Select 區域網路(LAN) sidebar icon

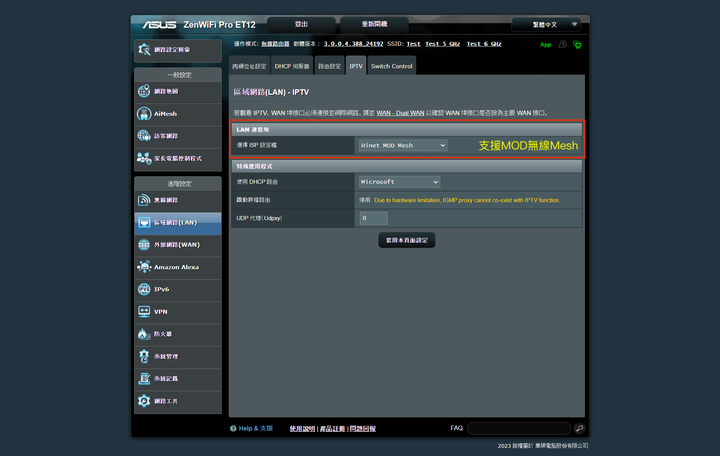pyautogui.click(x=144, y=223)
